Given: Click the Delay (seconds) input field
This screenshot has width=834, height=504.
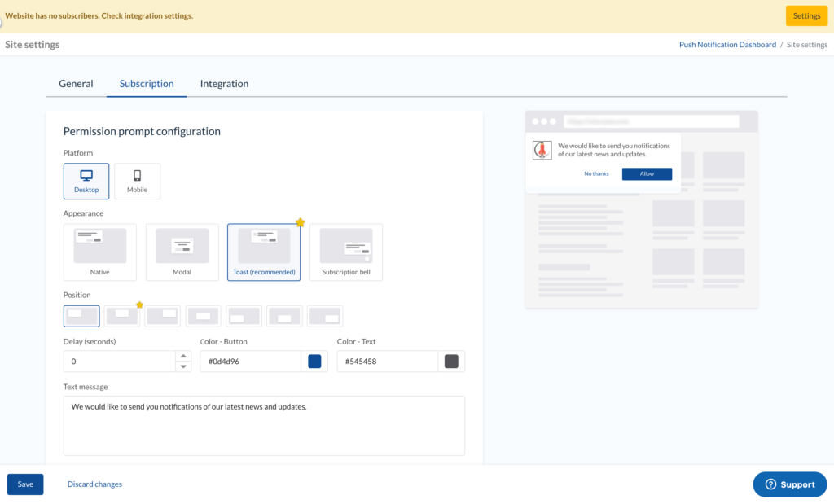Looking at the screenshot, I should [x=120, y=362].
